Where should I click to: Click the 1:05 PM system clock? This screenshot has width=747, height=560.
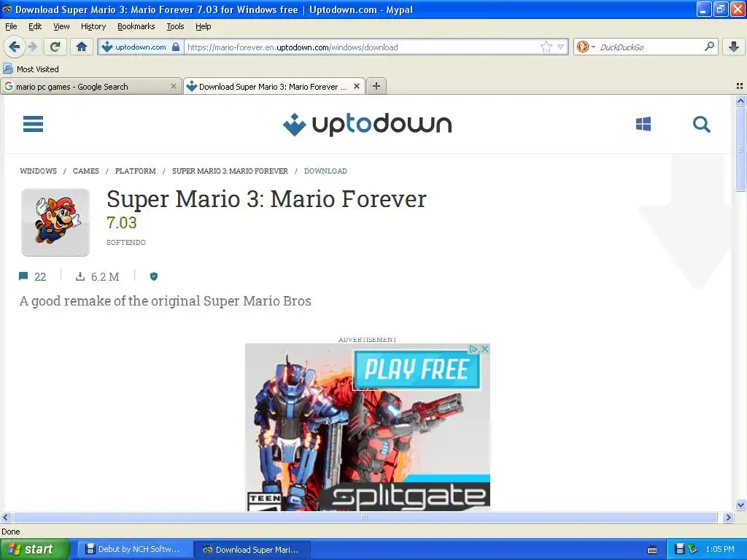720,549
